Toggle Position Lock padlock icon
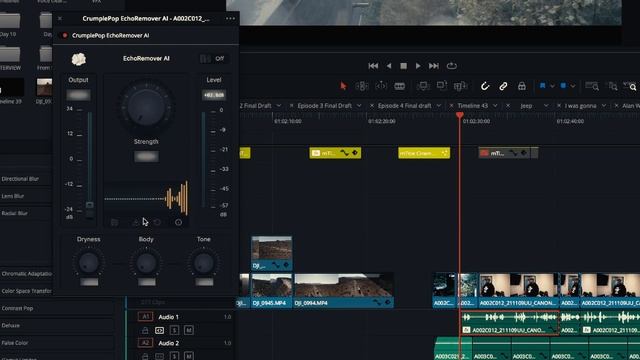Screen dimensions: 640x360 [x=522, y=86]
